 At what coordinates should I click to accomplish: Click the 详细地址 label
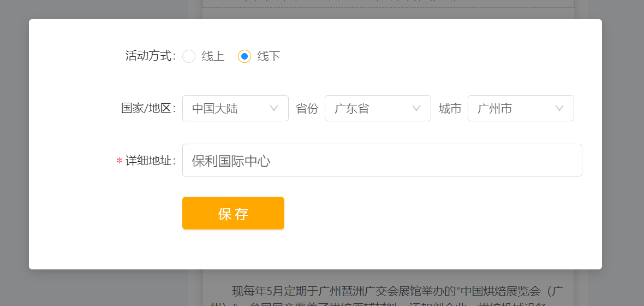click(x=151, y=161)
